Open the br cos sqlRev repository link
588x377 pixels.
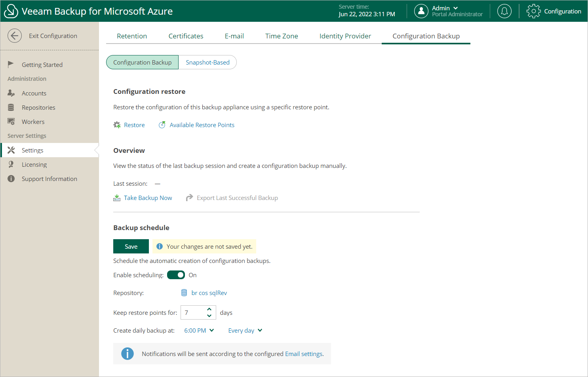tap(209, 293)
